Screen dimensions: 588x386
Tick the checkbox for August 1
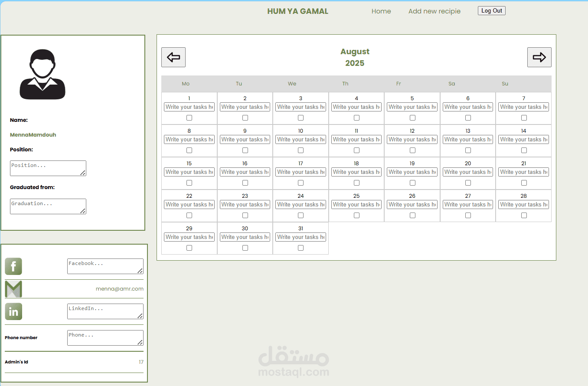coord(189,118)
